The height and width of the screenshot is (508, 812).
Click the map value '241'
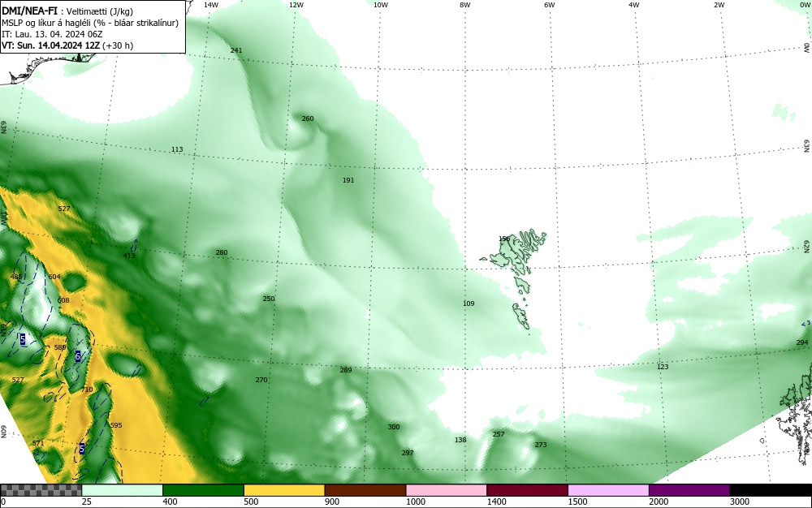(236, 50)
